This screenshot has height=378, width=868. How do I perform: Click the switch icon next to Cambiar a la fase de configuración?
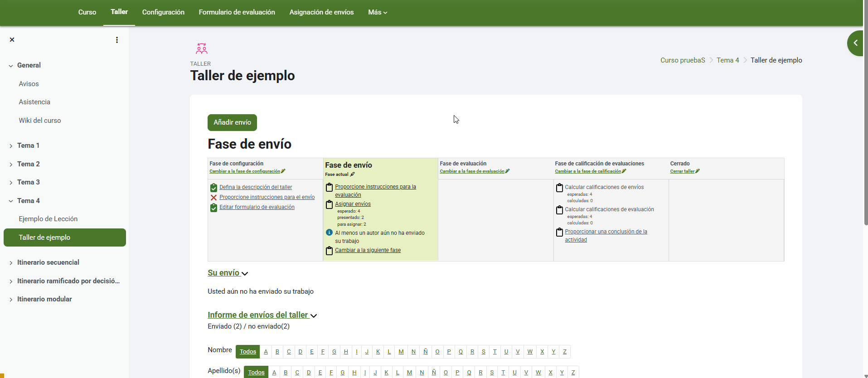click(x=283, y=171)
